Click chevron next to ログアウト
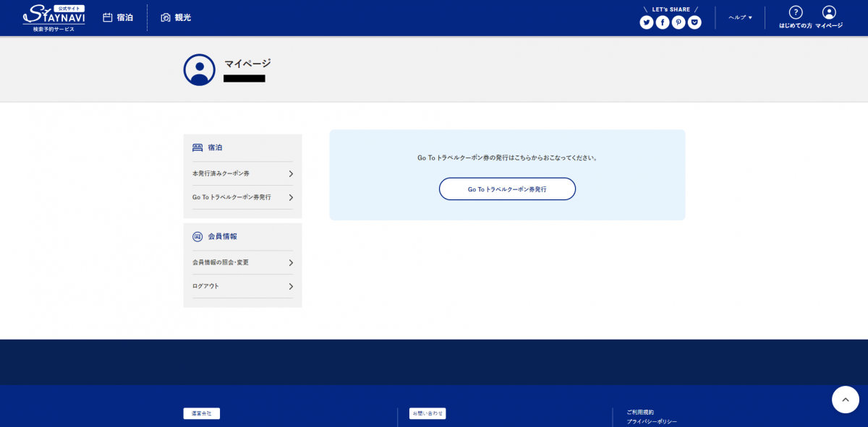 291,287
